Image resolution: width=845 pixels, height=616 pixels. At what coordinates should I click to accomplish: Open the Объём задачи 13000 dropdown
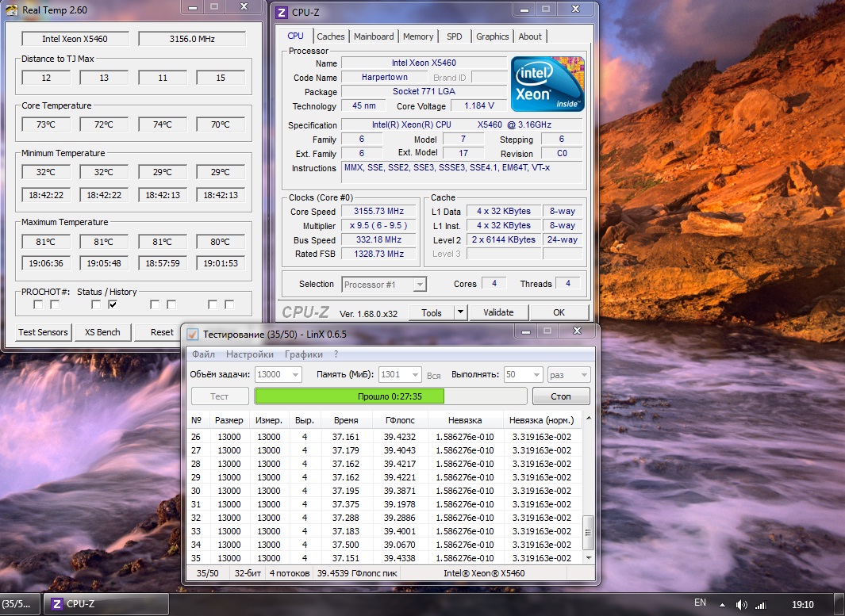point(295,375)
